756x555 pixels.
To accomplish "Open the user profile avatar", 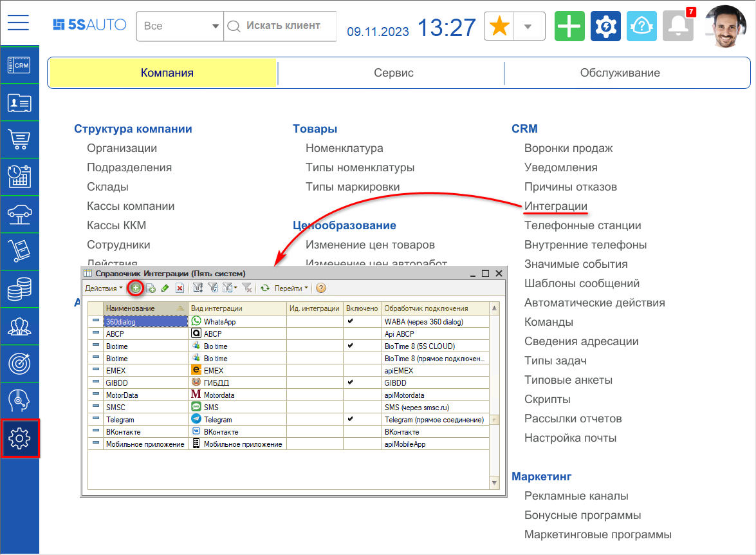I will [x=726, y=26].
